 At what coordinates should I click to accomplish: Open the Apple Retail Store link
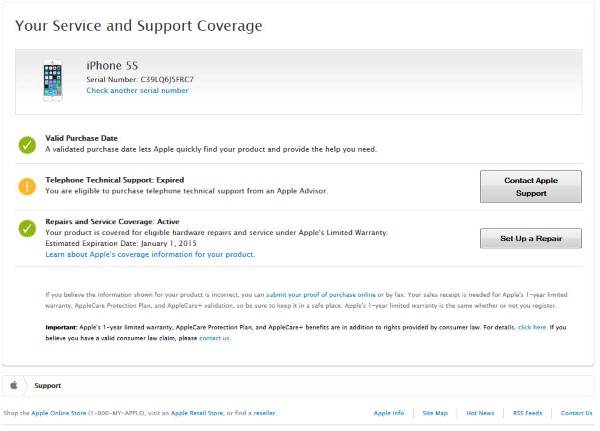[202, 413]
